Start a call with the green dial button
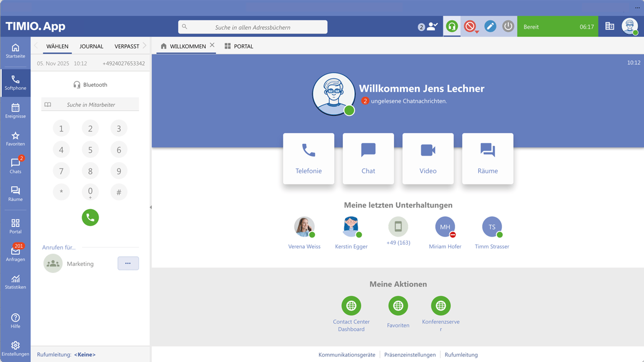This screenshot has width=644, height=362. point(90,217)
